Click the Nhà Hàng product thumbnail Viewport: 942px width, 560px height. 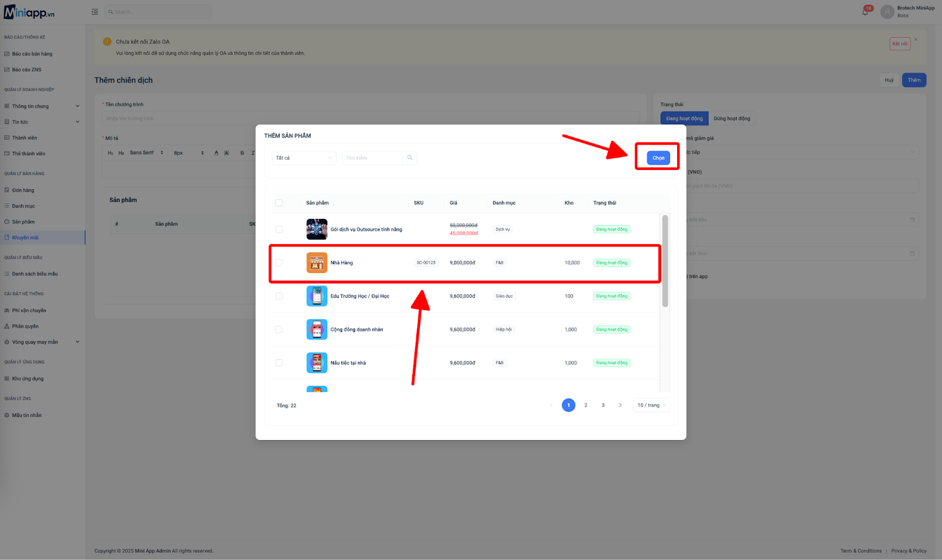317,263
